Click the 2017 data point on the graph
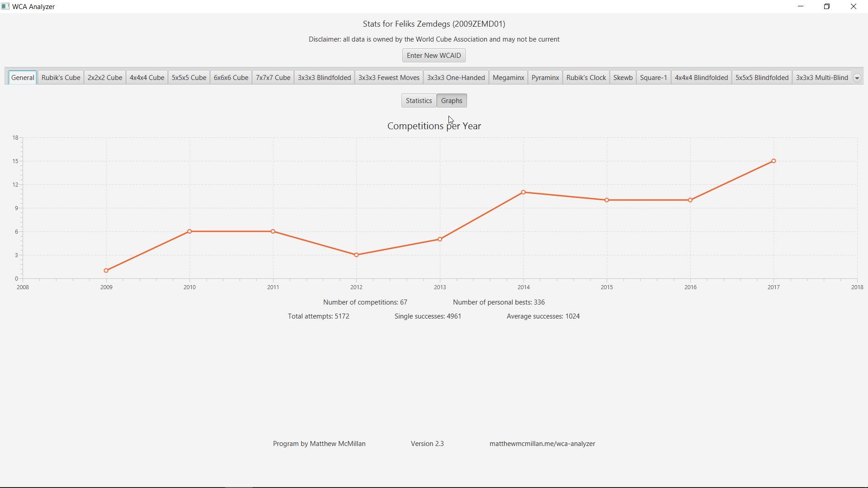 click(774, 161)
